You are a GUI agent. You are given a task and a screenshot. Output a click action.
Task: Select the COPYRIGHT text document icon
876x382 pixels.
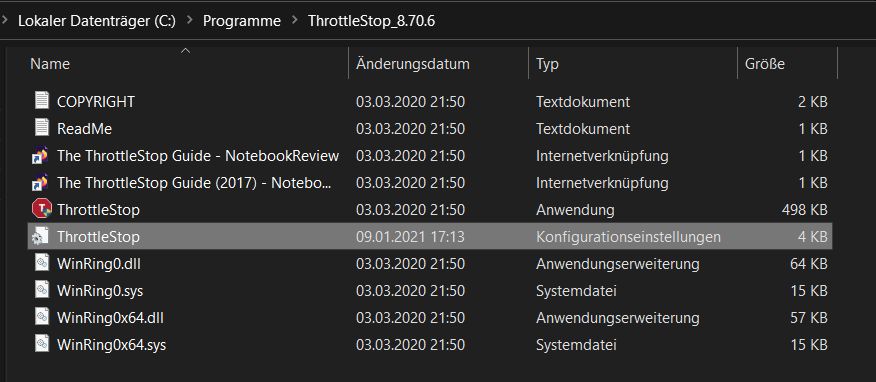[41, 101]
